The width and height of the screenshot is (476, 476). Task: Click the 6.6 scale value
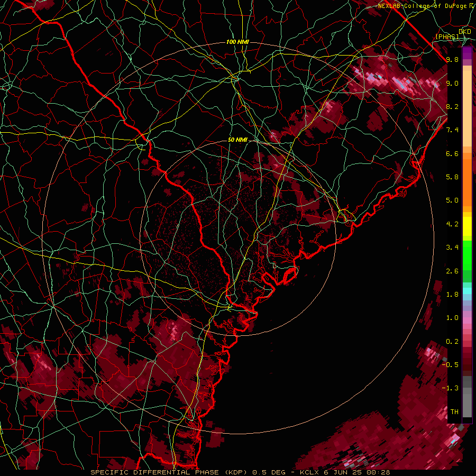[x=452, y=153]
